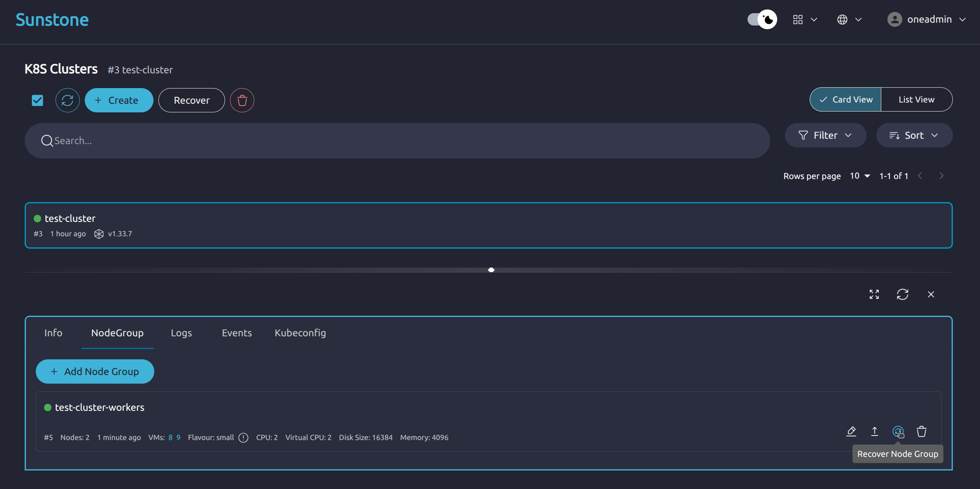Click the funnel icon on Filter
Screen dimensions: 980x489
[x=803, y=135]
